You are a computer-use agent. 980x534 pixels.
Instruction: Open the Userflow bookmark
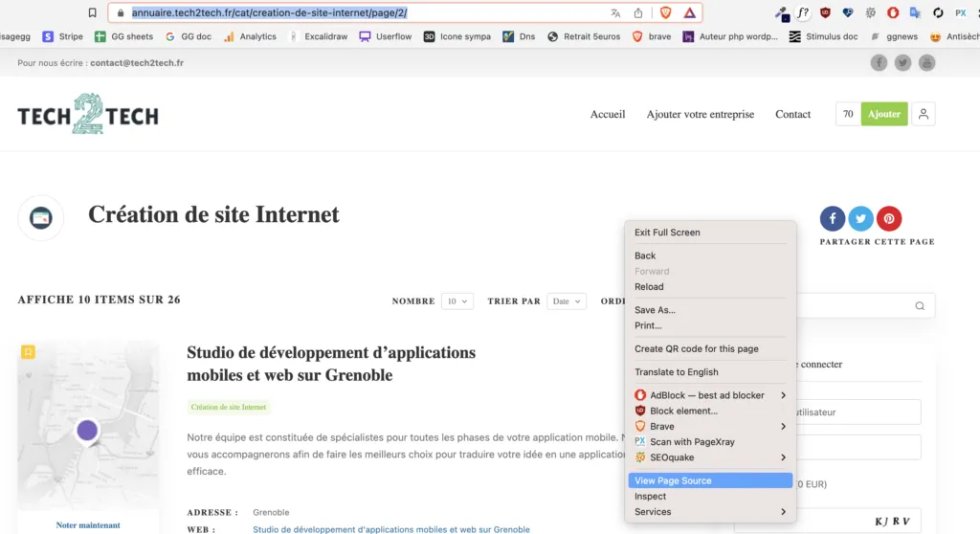click(386, 36)
